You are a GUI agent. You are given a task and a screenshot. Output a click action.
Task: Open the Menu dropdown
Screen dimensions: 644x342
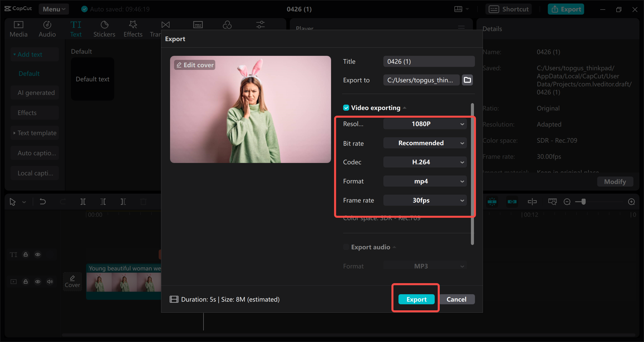[x=54, y=9]
